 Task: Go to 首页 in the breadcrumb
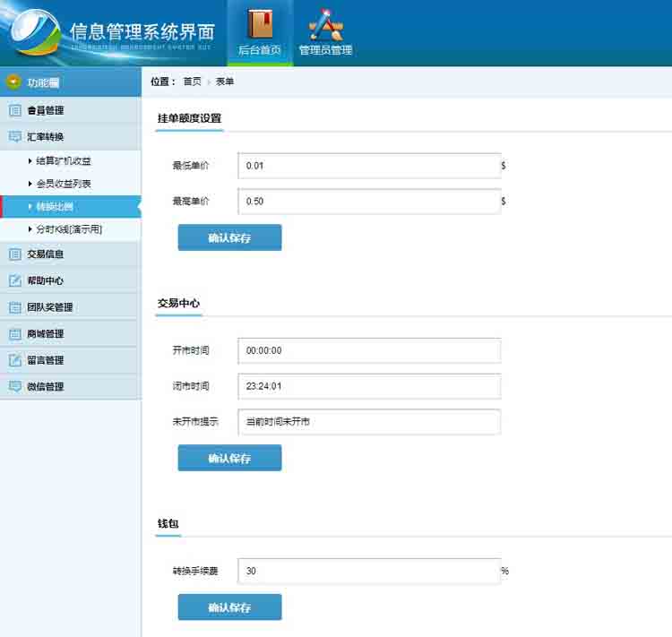click(192, 82)
